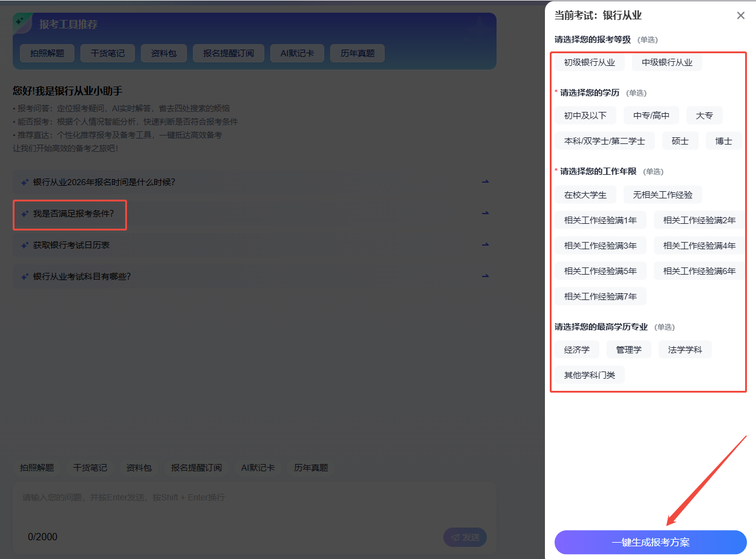Select 中级银行从业 exam level

(x=666, y=62)
